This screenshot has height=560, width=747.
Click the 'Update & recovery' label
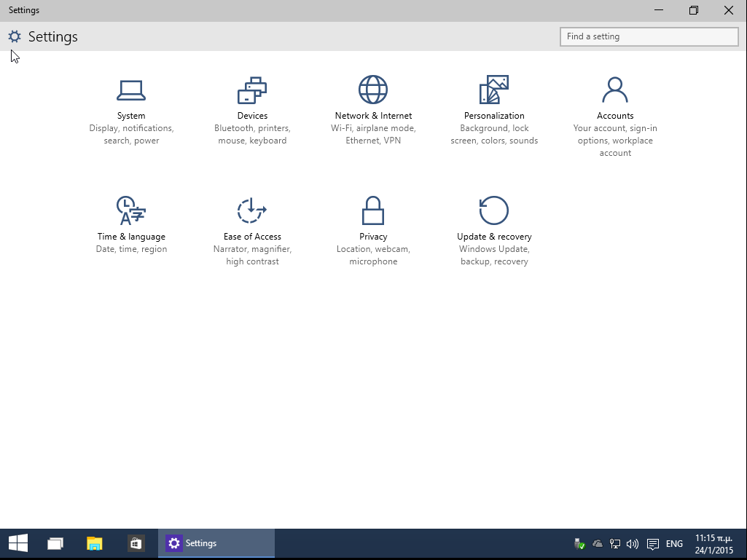pyautogui.click(x=494, y=237)
